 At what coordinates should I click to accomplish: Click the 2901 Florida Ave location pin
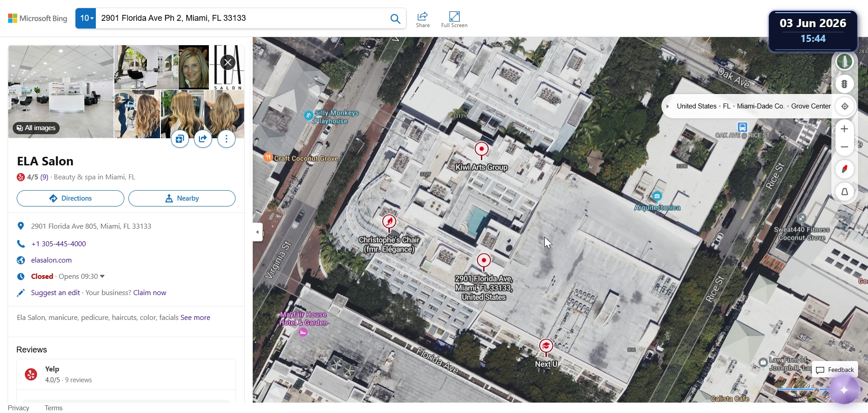point(484,261)
